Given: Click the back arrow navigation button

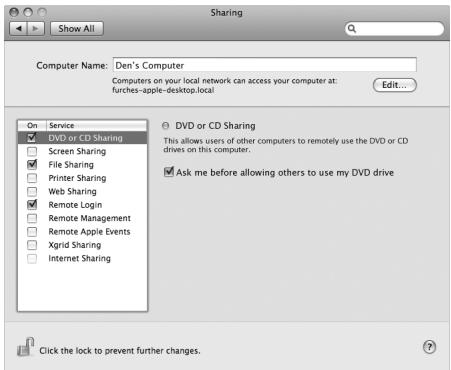Looking at the screenshot, I should tap(19, 29).
